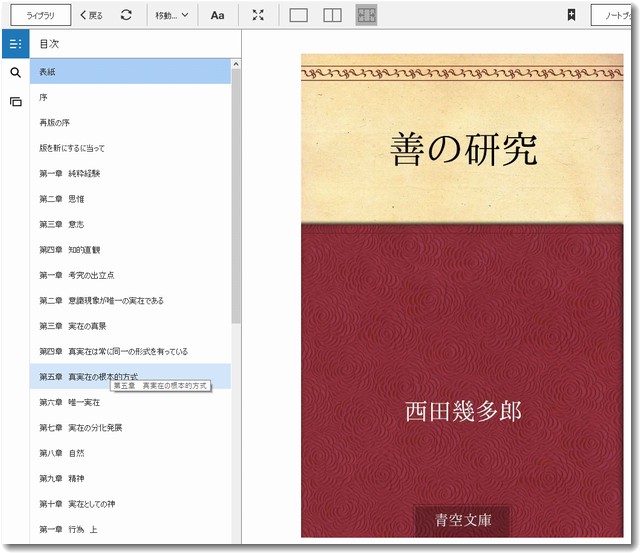Screen dimensions: 640x553
Task: Go to 第六章 唯一実在
Action: click(130, 402)
